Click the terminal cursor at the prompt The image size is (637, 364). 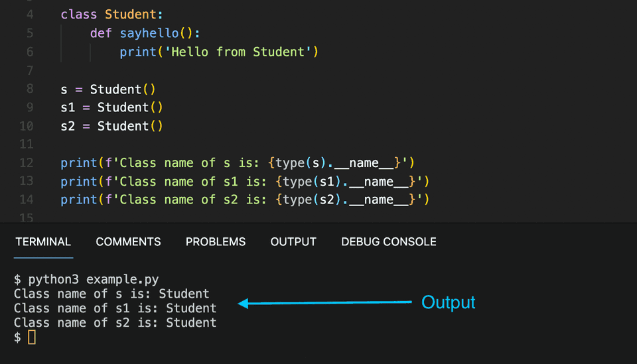coord(31,337)
